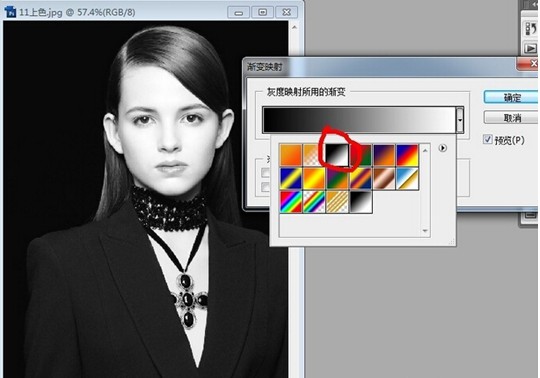Select the circled black-to-white gradient preset
The width and height of the screenshot is (540, 378).
(x=337, y=155)
